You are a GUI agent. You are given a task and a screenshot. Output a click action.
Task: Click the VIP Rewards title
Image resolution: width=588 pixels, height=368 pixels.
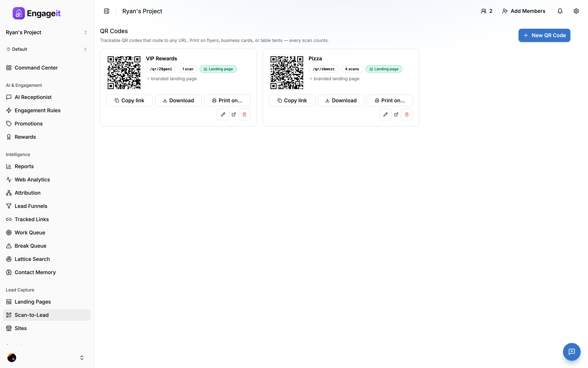tap(161, 59)
